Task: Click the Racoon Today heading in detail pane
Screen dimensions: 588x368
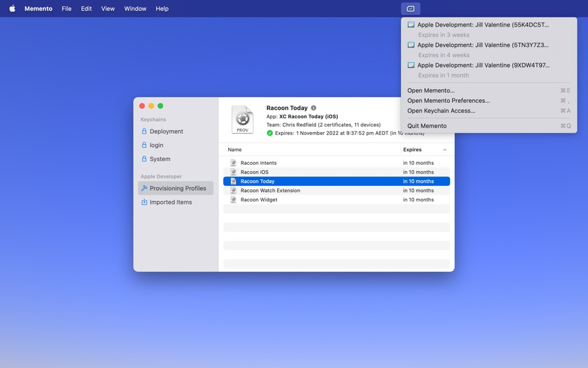Action: tap(287, 108)
